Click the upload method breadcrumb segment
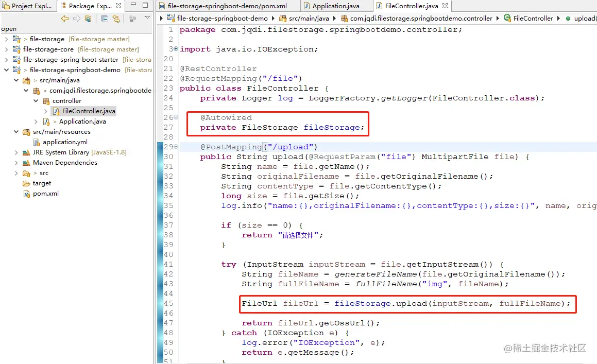597x364 pixels. point(585,18)
